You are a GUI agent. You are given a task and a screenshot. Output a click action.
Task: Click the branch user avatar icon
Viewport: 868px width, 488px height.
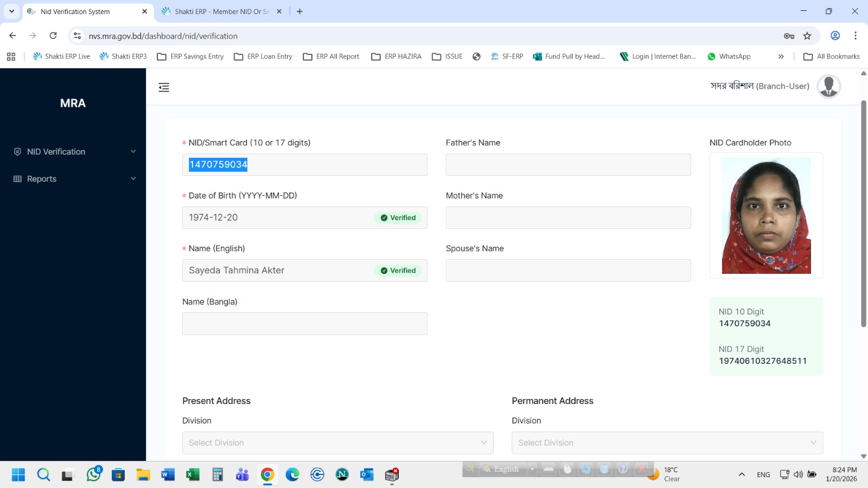coord(828,86)
